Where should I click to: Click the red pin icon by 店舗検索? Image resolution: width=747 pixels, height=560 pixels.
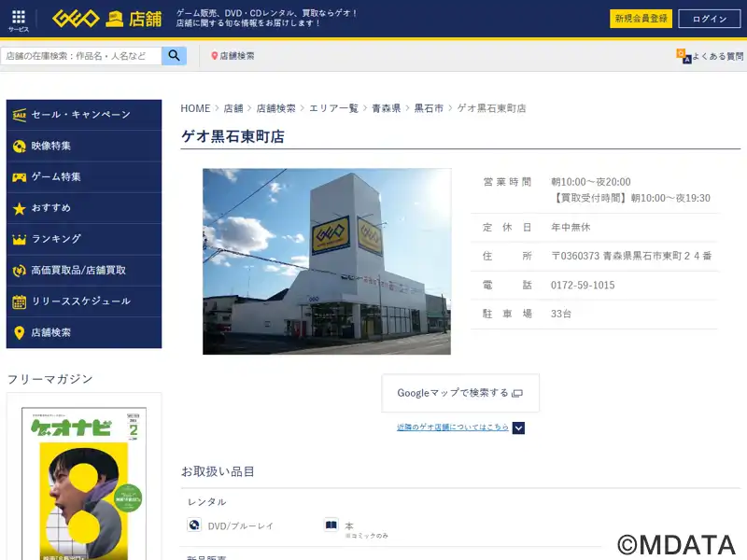(x=215, y=56)
